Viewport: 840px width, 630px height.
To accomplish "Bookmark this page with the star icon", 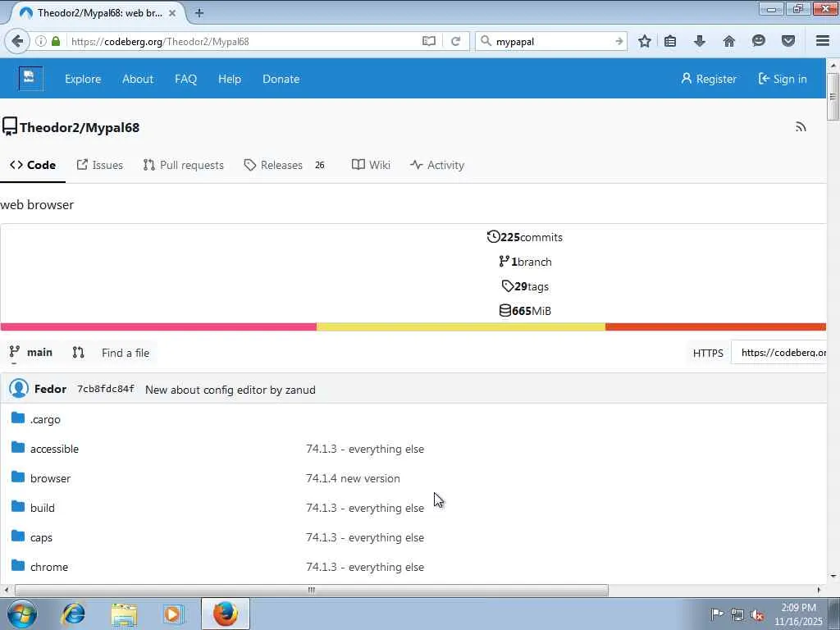I will (x=645, y=41).
